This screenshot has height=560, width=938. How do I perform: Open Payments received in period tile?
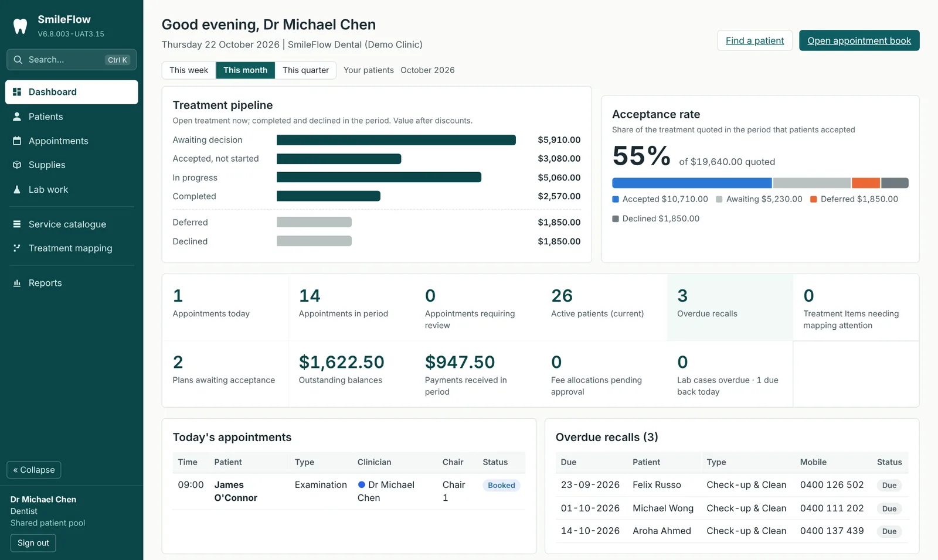(478, 374)
